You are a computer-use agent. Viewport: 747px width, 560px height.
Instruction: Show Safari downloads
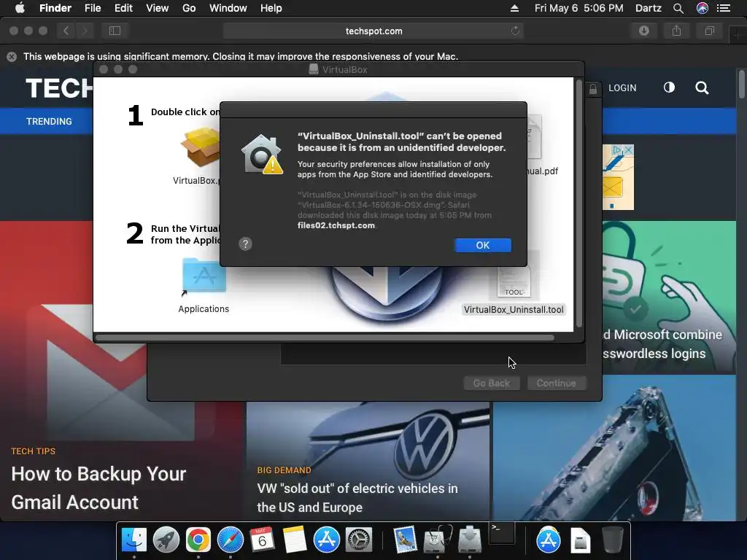[x=644, y=31]
